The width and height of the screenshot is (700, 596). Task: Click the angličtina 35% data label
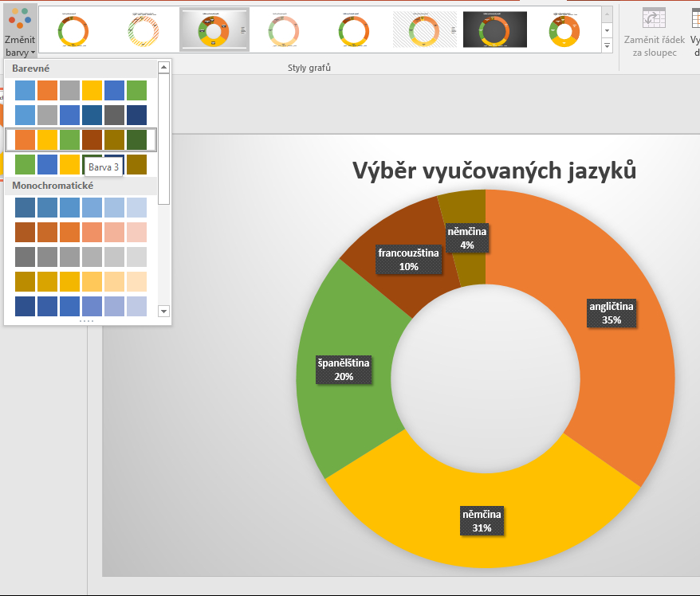612,313
